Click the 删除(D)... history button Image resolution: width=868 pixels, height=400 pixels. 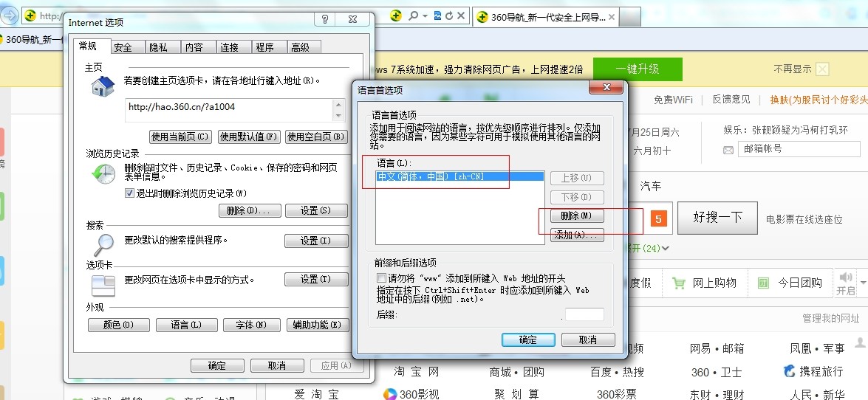tap(249, 211)
